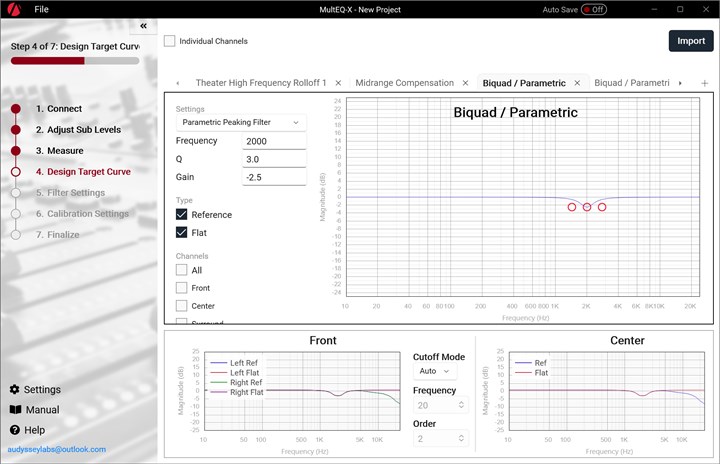Click Right Flat legend entry in Front graph
This screenshot has height=464, width=720.
pyautogui.click(x=237, y=392)
